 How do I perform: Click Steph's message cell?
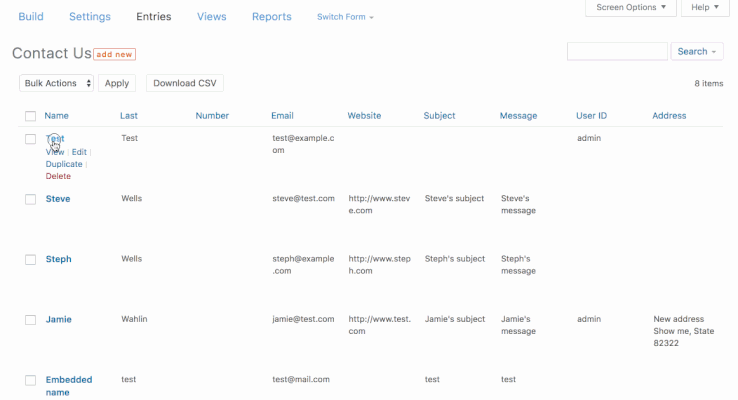(x=518, y=265)
